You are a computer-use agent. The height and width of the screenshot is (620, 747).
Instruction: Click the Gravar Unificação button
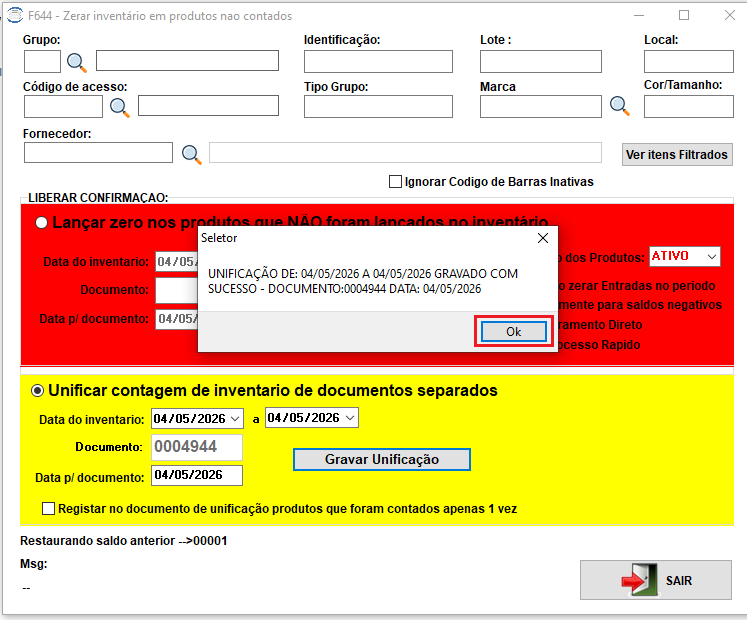coord(382,459)
